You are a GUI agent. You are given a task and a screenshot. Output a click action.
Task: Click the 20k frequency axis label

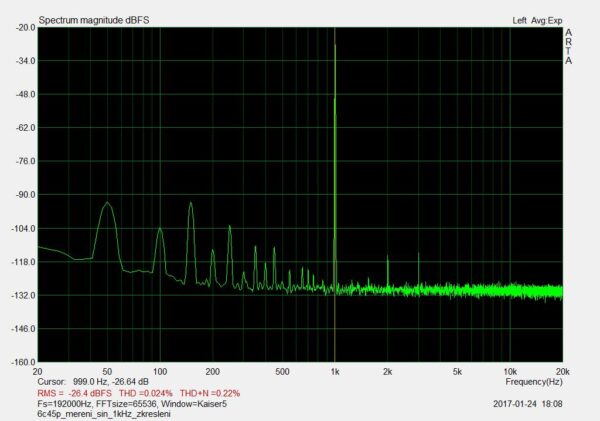click(x=562, y=372)
